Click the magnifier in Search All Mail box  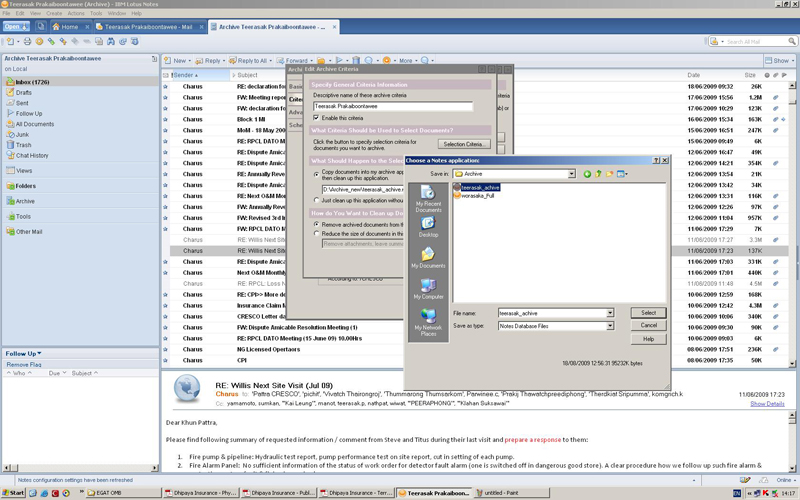point(792,41)
